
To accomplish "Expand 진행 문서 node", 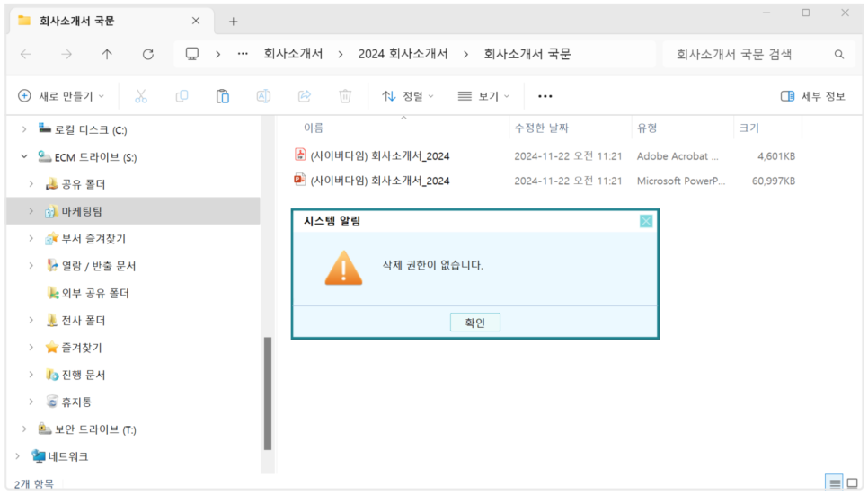I will (x=31, y=375).
